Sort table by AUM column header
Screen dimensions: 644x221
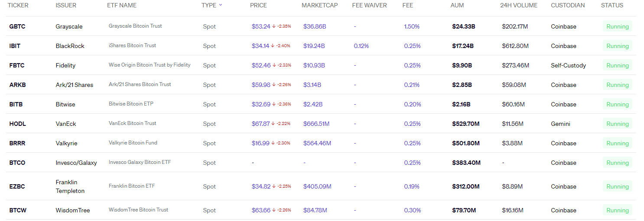pyautogui.click(x=457, y=5)
